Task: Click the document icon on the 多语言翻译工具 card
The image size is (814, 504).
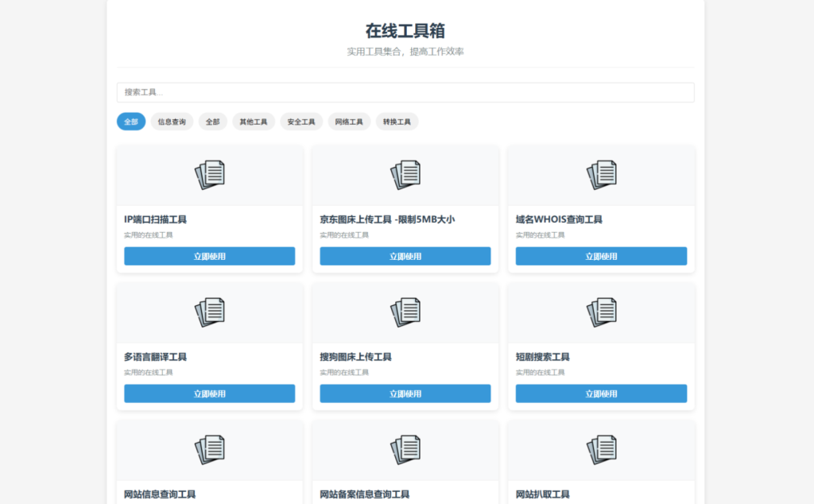Action: [210, 312]
